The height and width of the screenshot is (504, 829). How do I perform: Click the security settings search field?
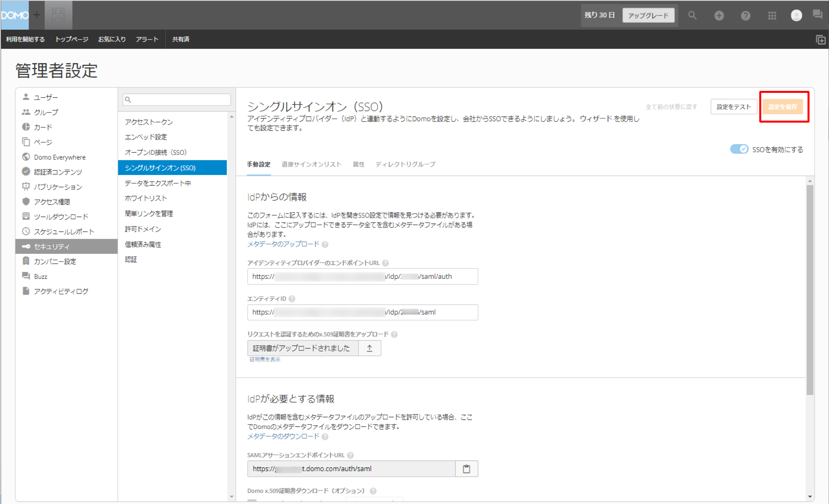177,99
